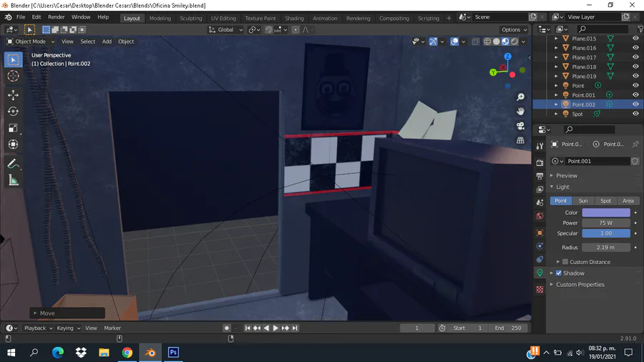Select the Scale tool
This screenshot has width=644, height=362.
click(x=13, y=128)
